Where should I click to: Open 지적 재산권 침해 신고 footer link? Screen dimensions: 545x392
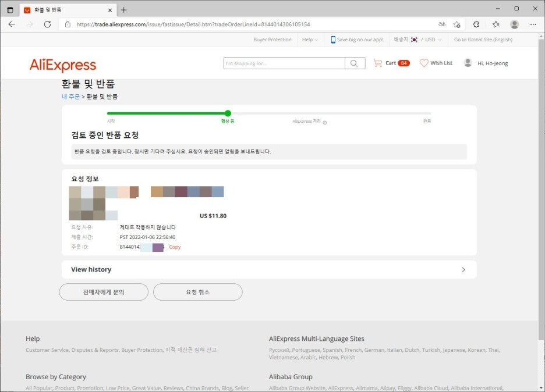click(191, 350)
